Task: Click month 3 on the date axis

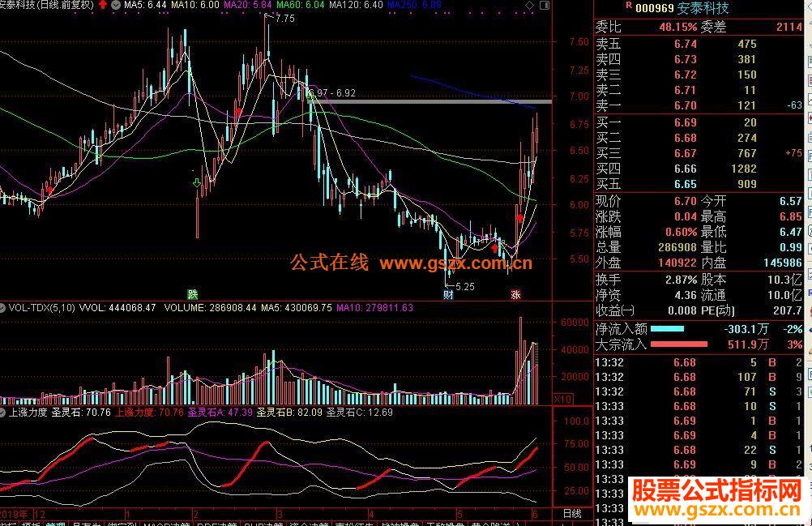Action: point(280,514)
